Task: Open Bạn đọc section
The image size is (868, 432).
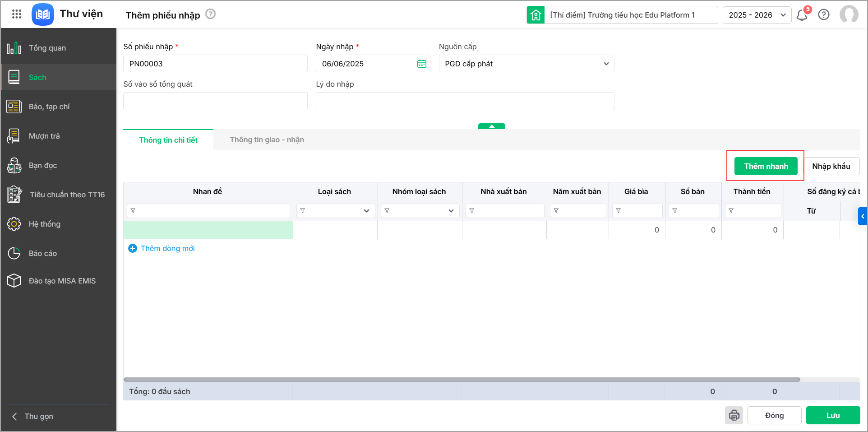Action: point(59,165)
